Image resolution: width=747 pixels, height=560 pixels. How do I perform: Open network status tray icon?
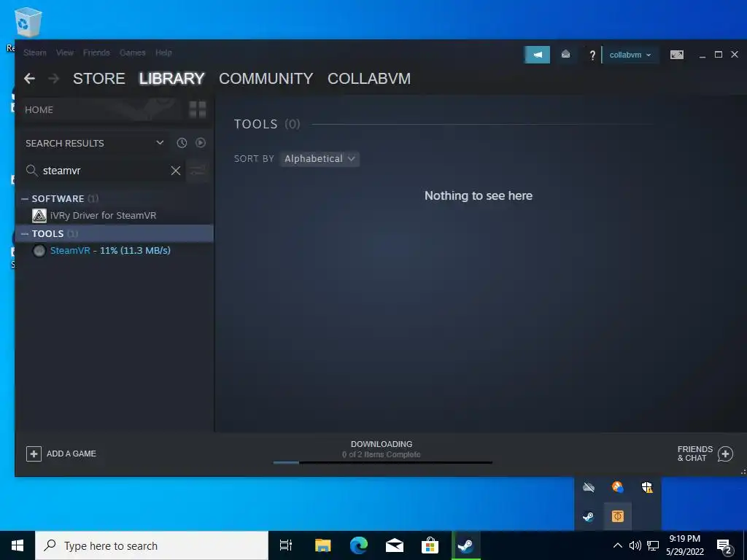point(653,545)
